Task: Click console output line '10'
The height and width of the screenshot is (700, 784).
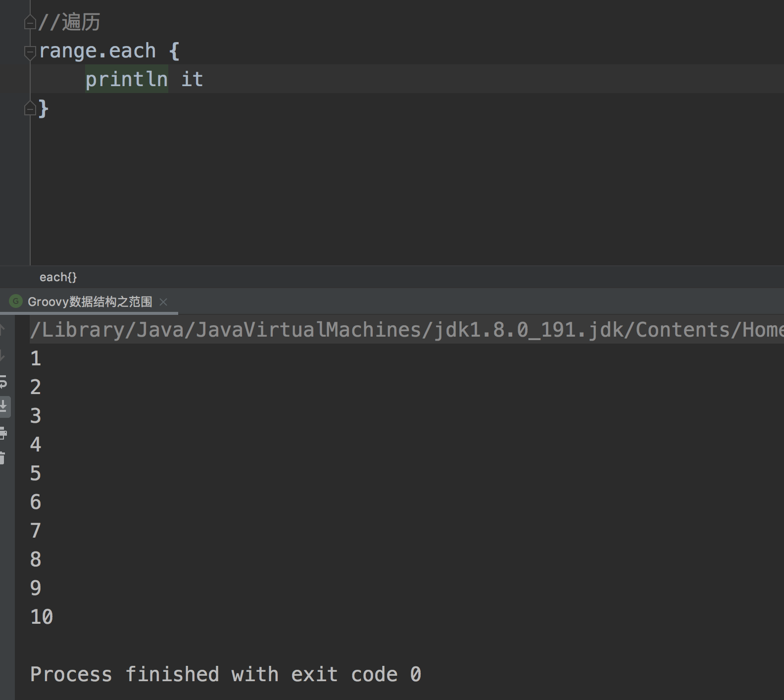Action: [x=42, y=617]
